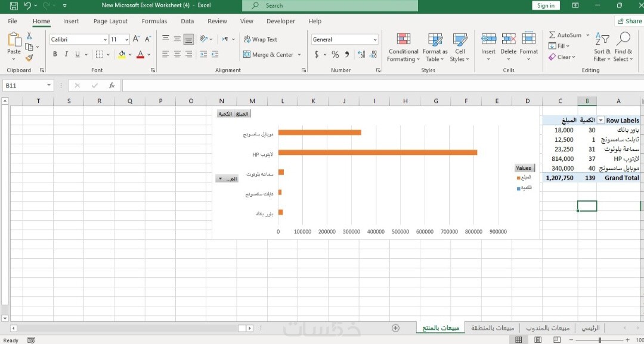Viewport: 644px width, 344px height.
Task: Open Find & Select
Action: pos(623,48)
